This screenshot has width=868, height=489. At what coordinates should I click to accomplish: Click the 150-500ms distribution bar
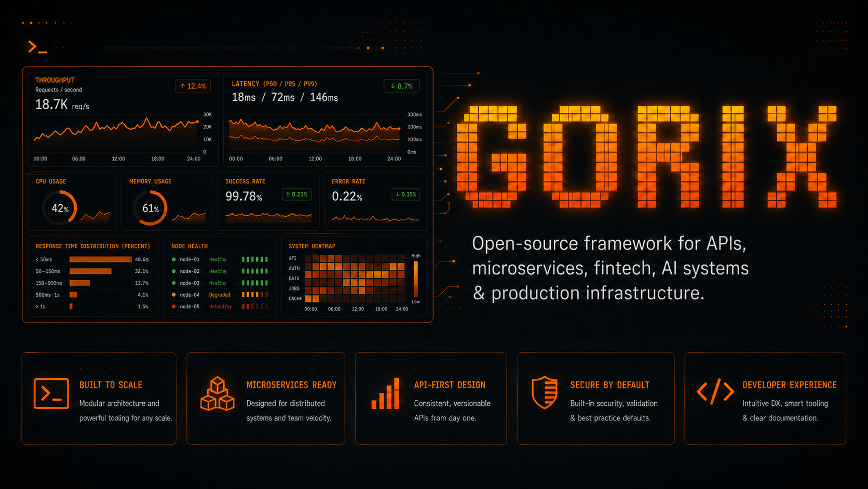point(79,283)
